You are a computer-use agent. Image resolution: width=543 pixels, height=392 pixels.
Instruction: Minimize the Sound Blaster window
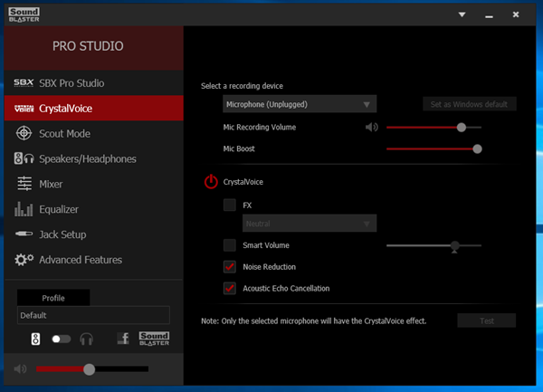coord(489,15)
